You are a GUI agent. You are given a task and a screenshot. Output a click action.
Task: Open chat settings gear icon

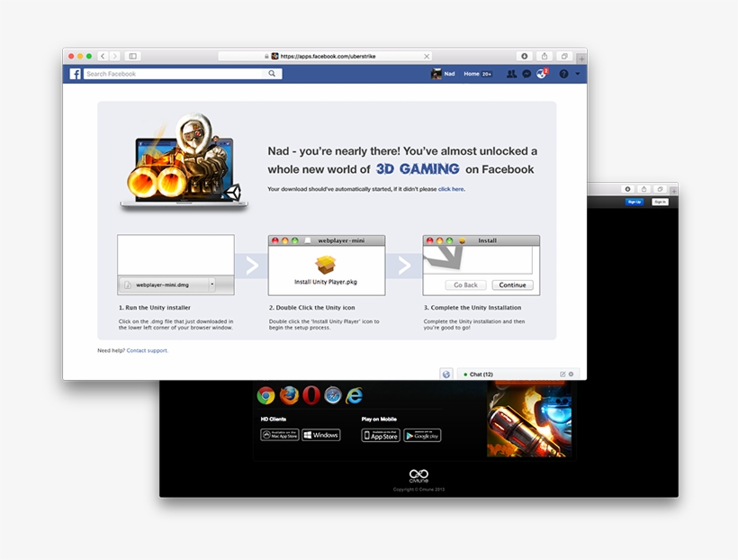571,374
